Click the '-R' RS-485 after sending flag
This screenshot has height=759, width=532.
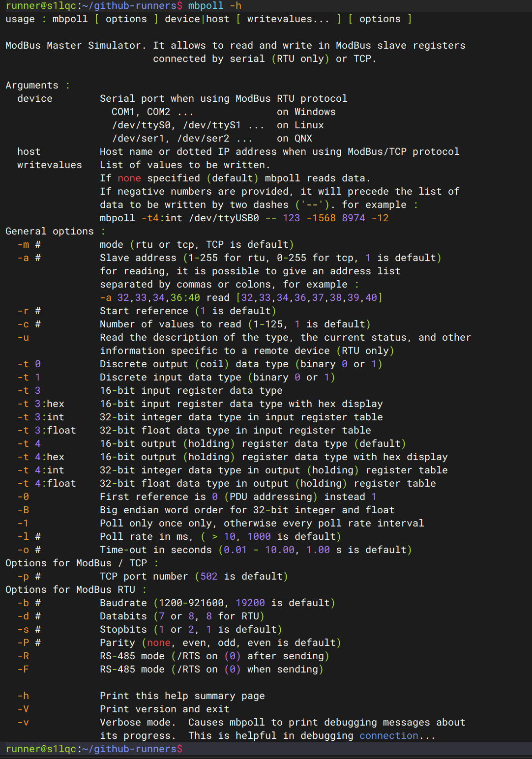click(23, 656)
